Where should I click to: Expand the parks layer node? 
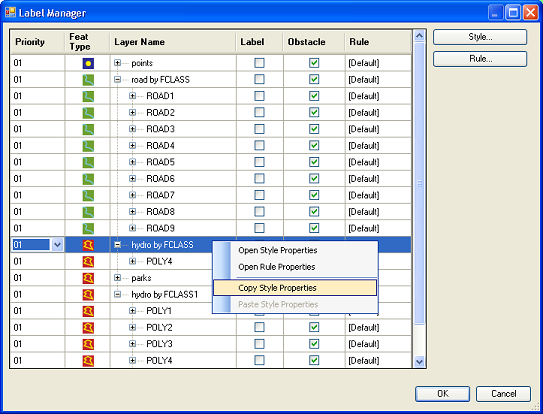point(117,278)
